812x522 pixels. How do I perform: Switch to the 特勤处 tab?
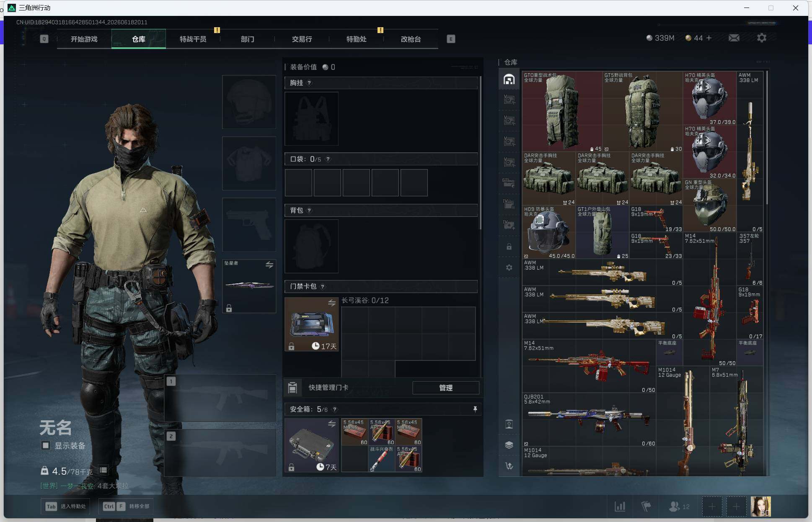coord(356,39)
